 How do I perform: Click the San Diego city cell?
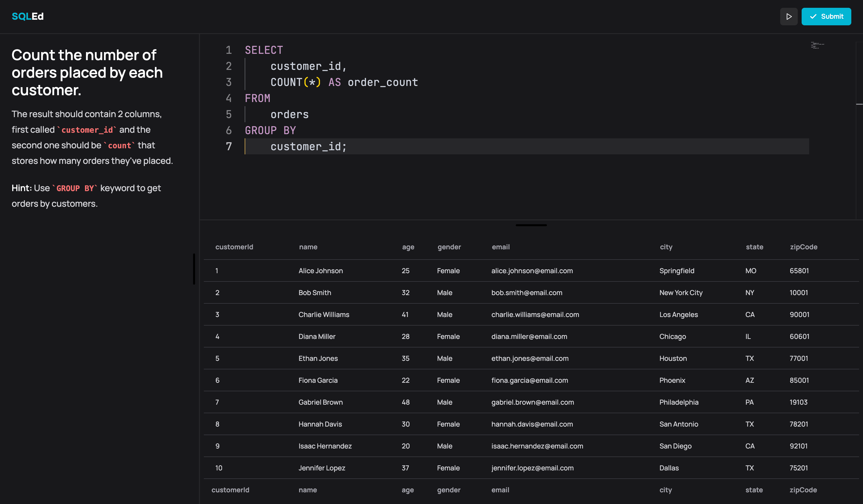pos(675,446)
